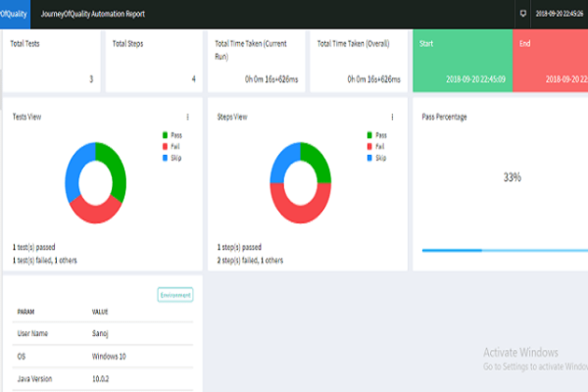The height and width of the screenshot is (392, 588).
Task: Click the Pass Percentage heading
Action: [x=444, y=117]
